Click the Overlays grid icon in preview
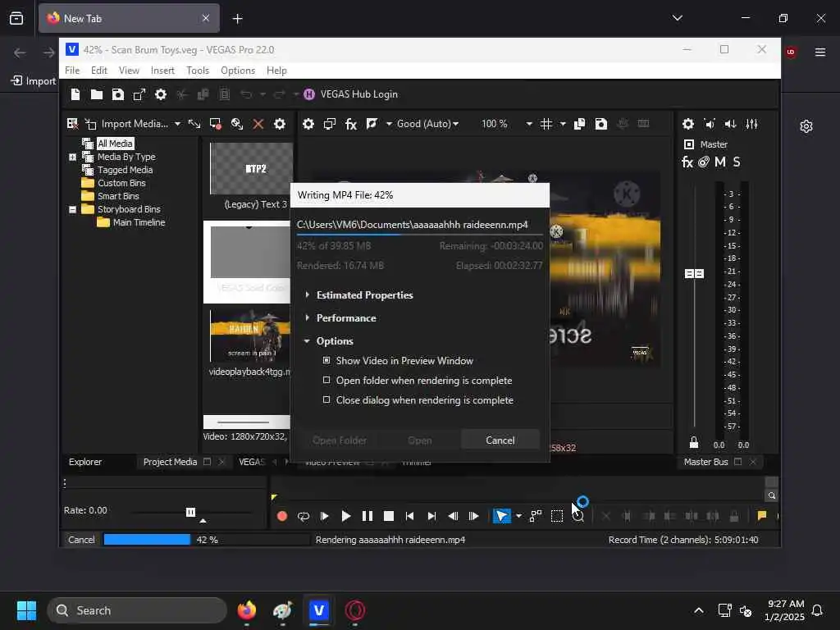Image resolution: width=840 pixels, height=630 pixels. [x=546, y=125]
